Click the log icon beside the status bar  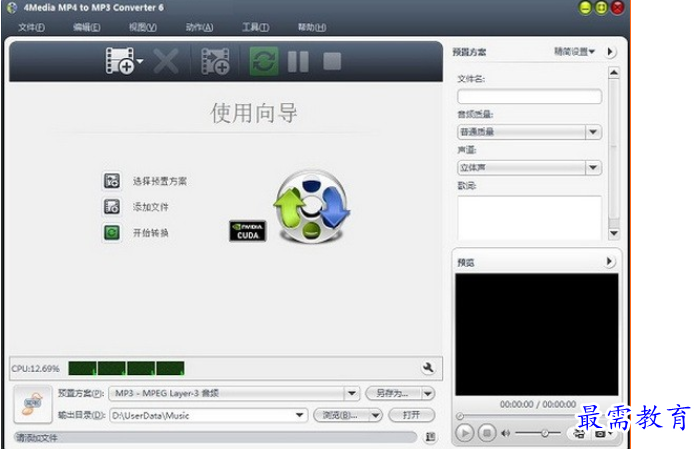click(430, 437)
